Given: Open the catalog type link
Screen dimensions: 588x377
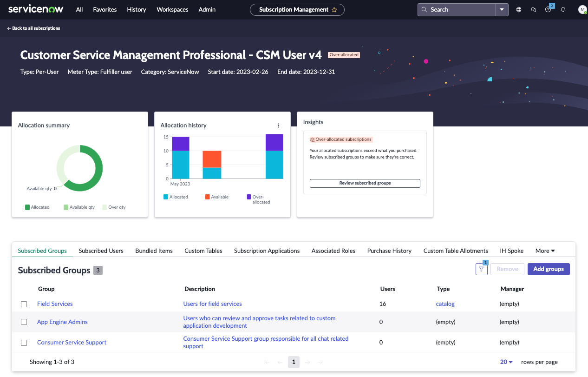Looking at the screenshot, I should coord(445,304).
